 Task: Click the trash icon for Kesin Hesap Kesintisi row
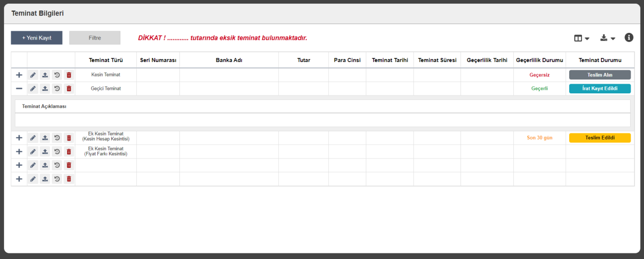[x=69, y=138]
